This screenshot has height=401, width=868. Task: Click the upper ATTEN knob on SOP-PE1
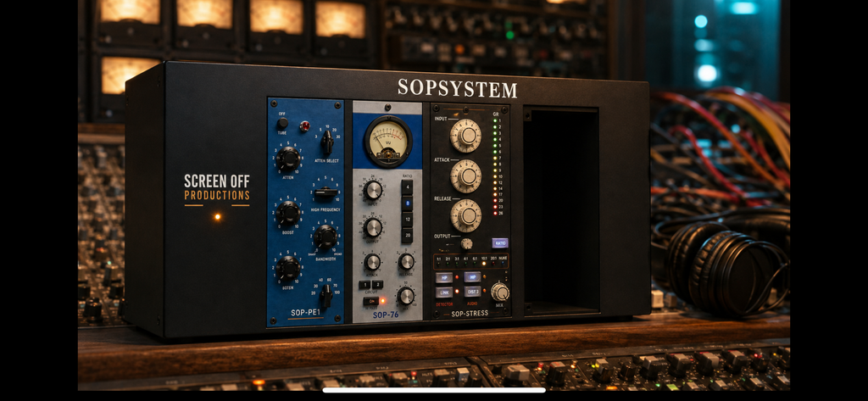pos(288,159)
